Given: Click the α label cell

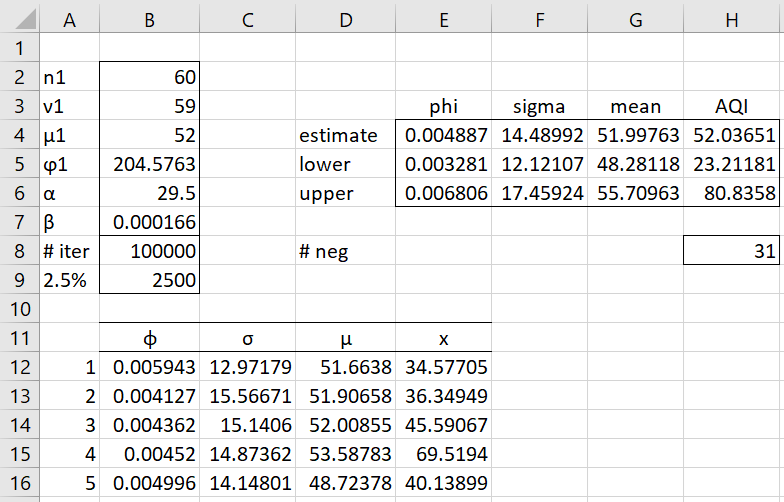Looking at the screenshot, I should coord(70,192).
